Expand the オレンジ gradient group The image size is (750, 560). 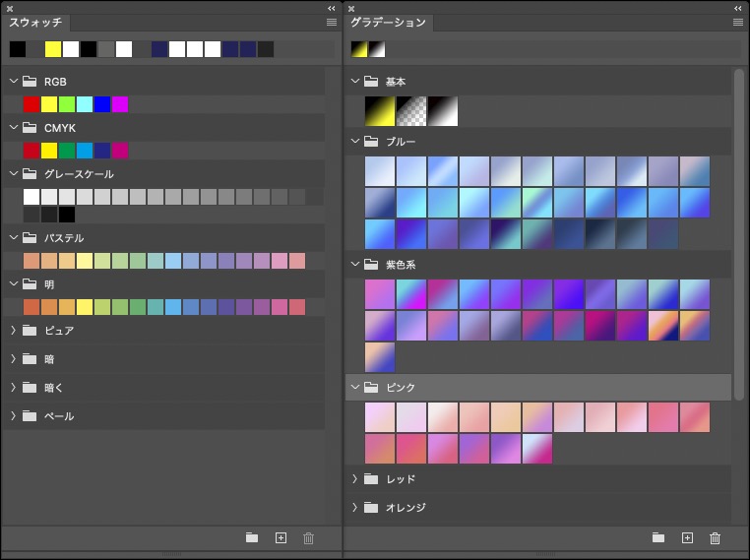coord(354,507)
